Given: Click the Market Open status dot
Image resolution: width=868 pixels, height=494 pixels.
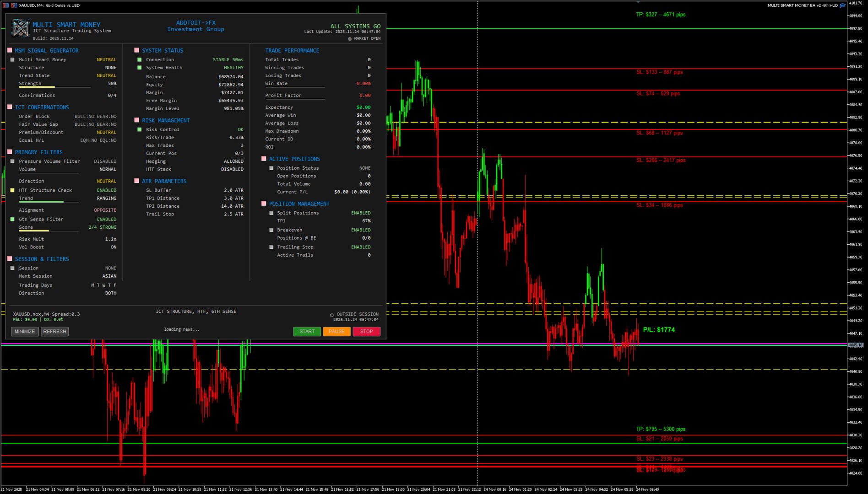Looking at the screenshot, I should tap(350, 39).
